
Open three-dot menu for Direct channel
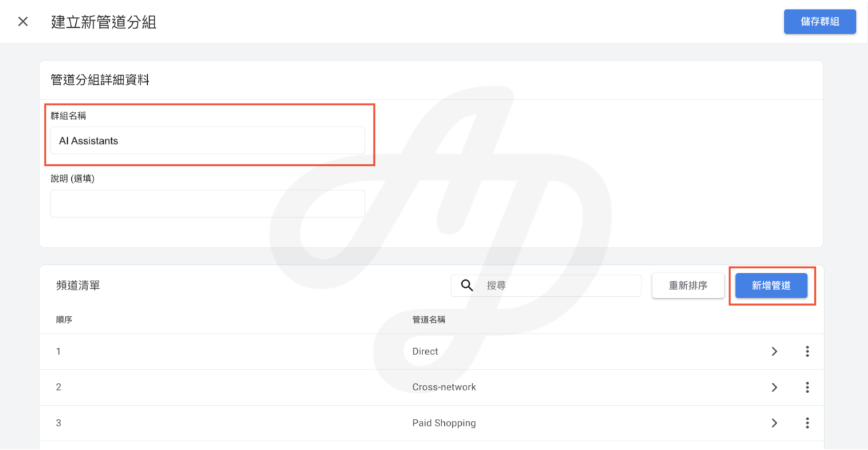click(x=807, y=352)
